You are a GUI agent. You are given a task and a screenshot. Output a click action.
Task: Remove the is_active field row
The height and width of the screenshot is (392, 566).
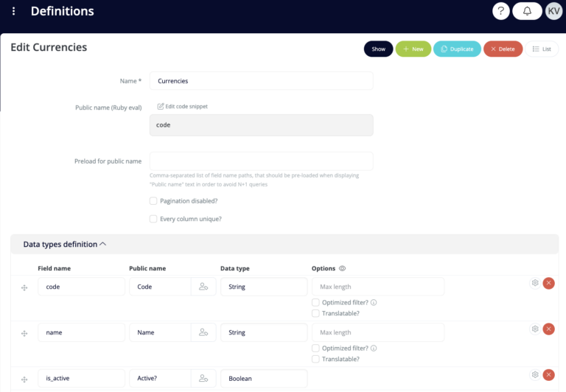click(548, 374)
